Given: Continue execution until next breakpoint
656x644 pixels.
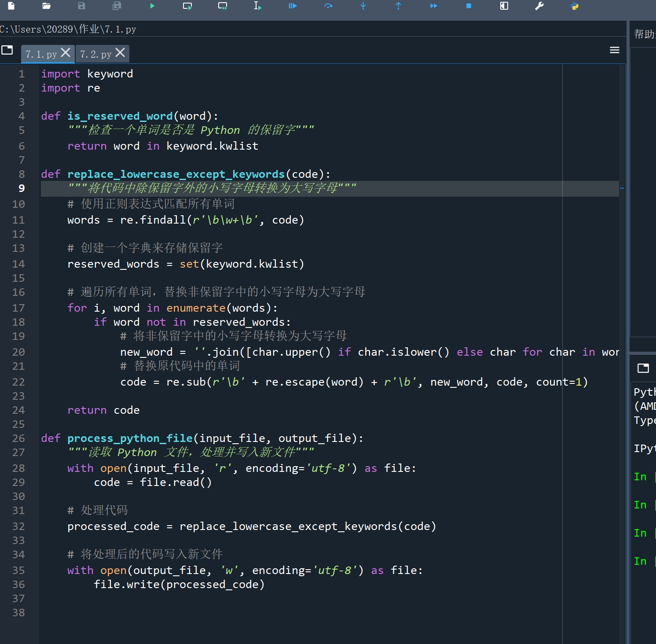Looking at the screenshot, I should (x=433, y=6).
